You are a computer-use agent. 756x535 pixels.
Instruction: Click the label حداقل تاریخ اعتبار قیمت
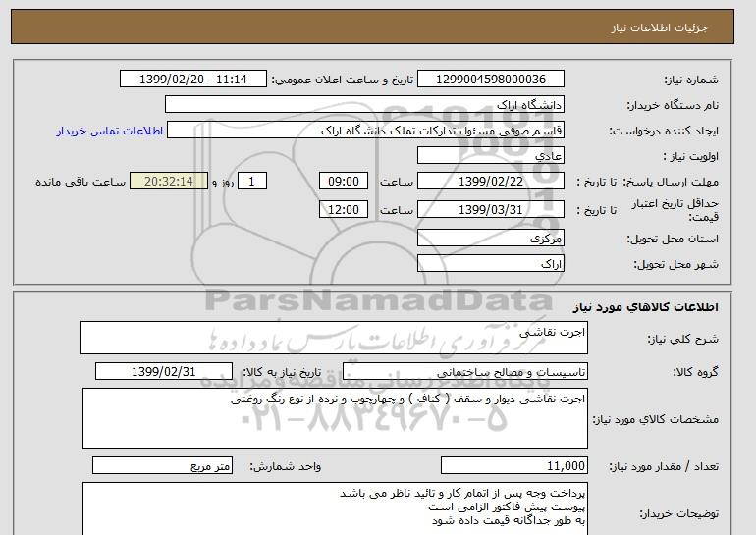point(675,210)
